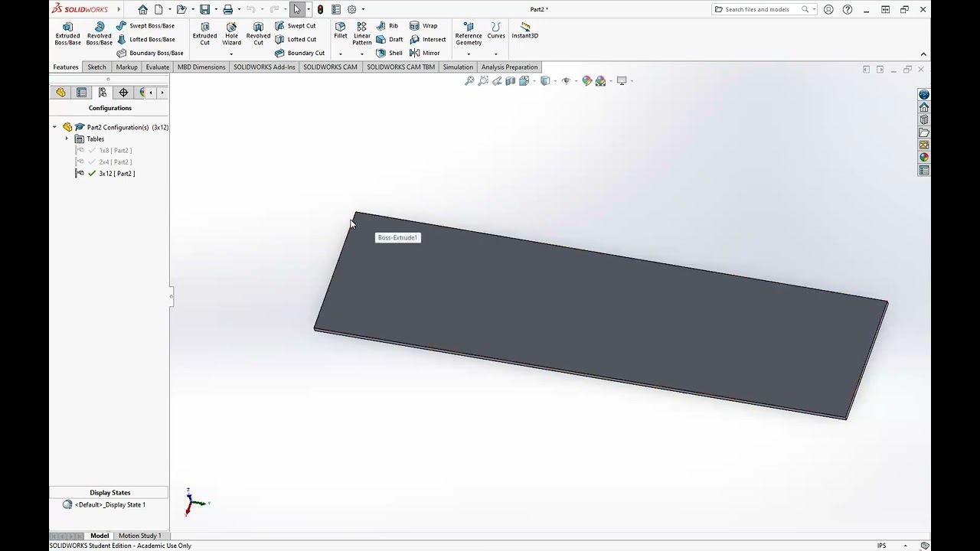Pick the Lofted Cut tool
Screen dimensions: 980x551
tap(296, 39)
